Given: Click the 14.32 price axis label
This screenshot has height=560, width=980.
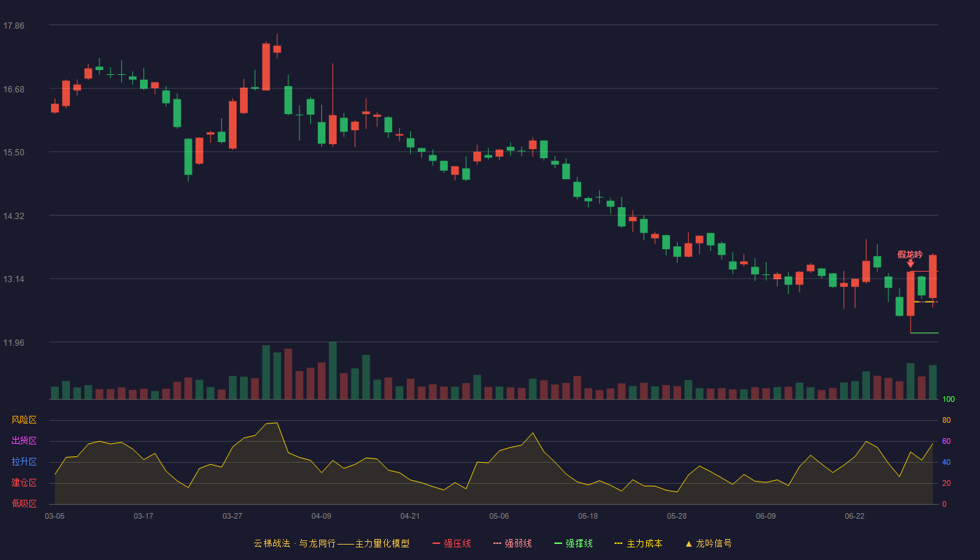Looking at the screenshot, I should coord(13,216).
